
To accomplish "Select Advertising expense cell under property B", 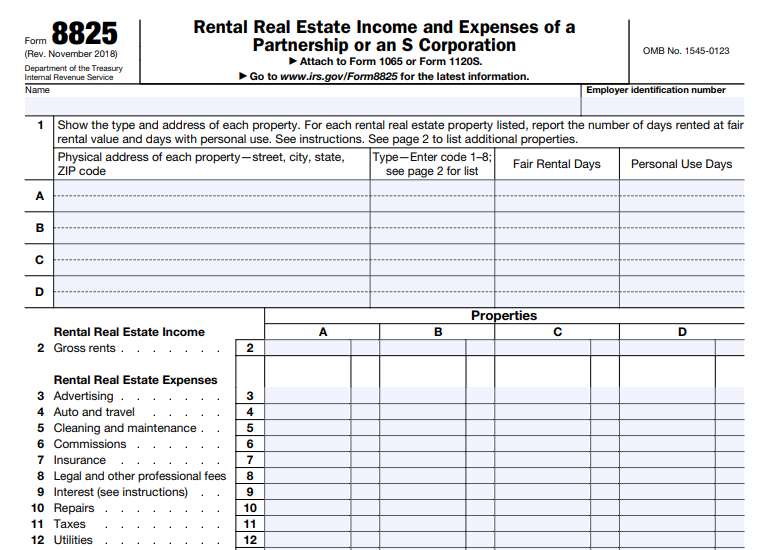I will (423, 396).
